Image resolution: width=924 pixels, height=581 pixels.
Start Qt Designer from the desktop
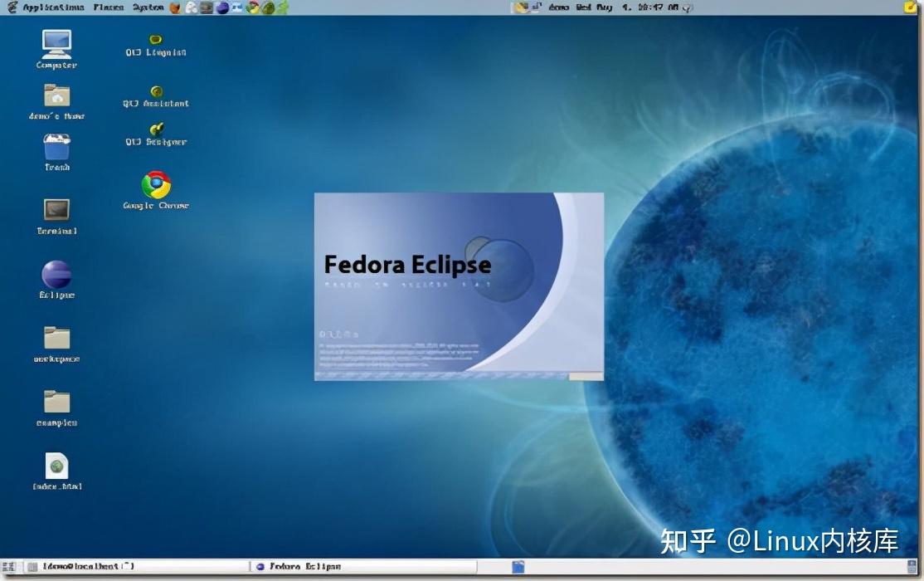(156, 133)
